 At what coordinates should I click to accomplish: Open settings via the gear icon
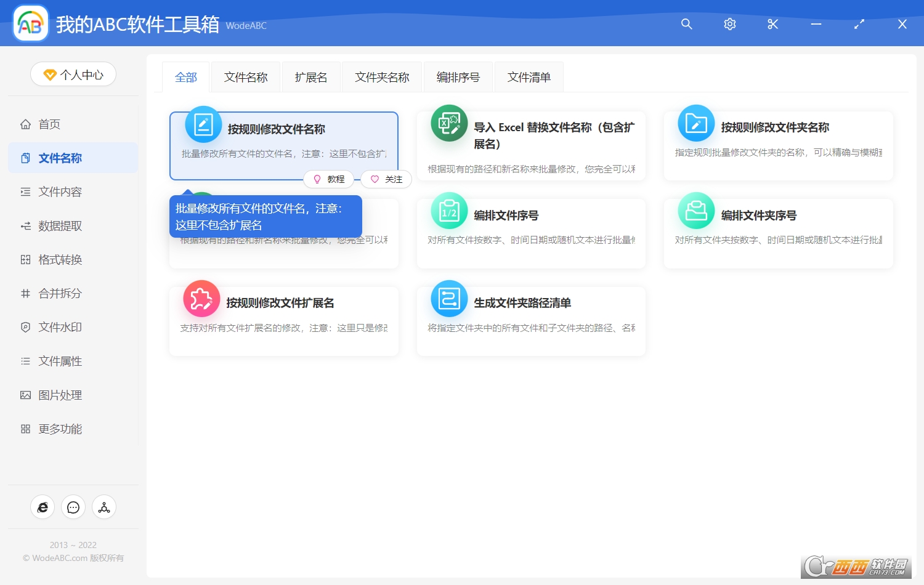(729, 25)
